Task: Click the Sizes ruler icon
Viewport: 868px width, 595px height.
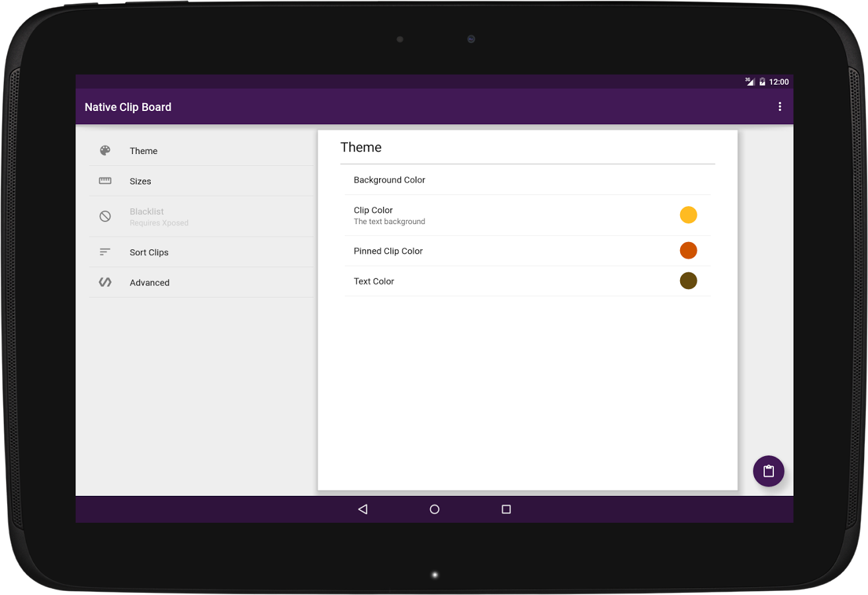Action: click(x=105, y=180)
